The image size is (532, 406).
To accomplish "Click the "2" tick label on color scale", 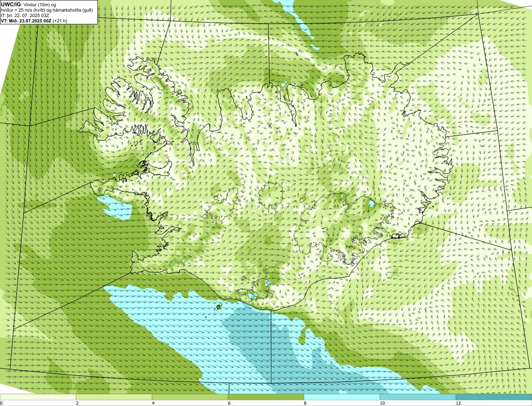I will tap(77, 403).
